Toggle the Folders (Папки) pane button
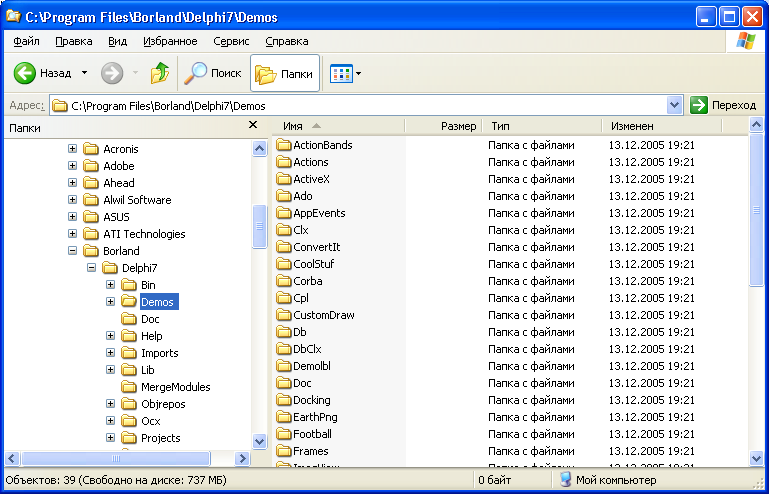This screenshot has height=494, width=769. (285, 74)
